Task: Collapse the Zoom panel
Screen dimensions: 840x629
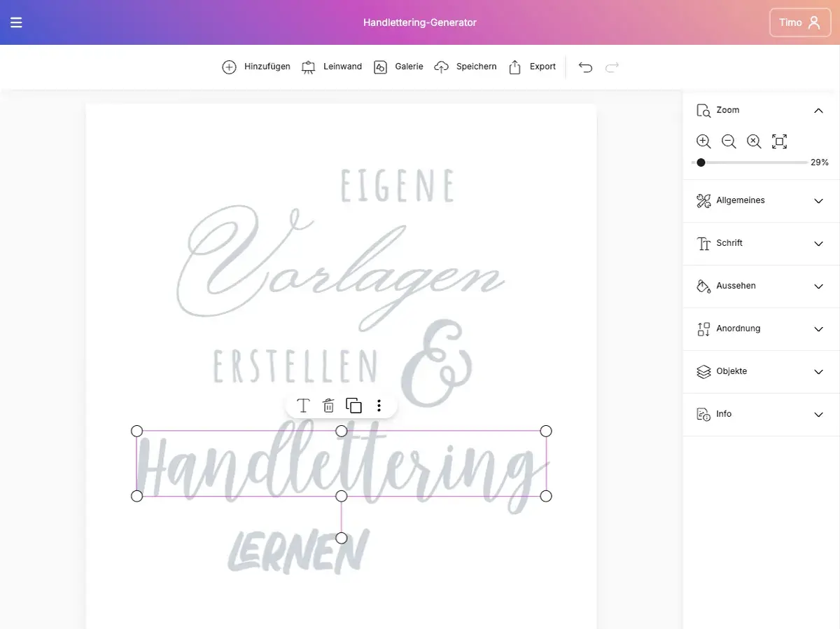Action: click(818, 111)
